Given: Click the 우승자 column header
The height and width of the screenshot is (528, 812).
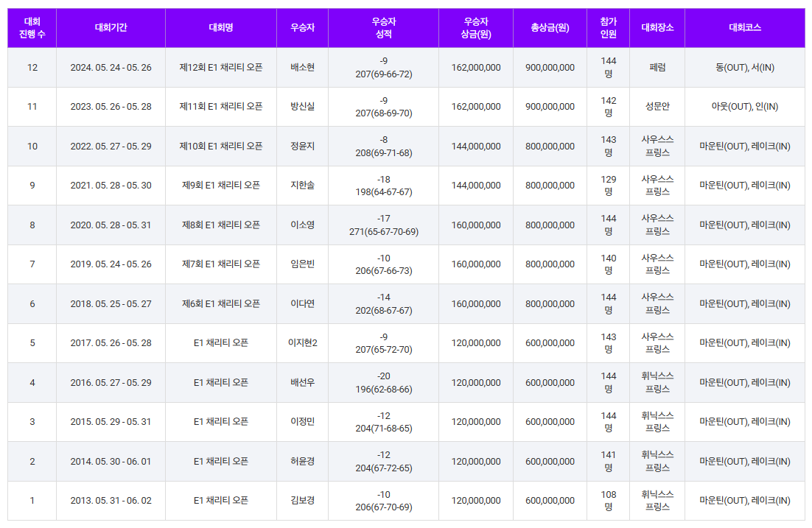Looking at the screenshot, I should (x=302, y=28).
